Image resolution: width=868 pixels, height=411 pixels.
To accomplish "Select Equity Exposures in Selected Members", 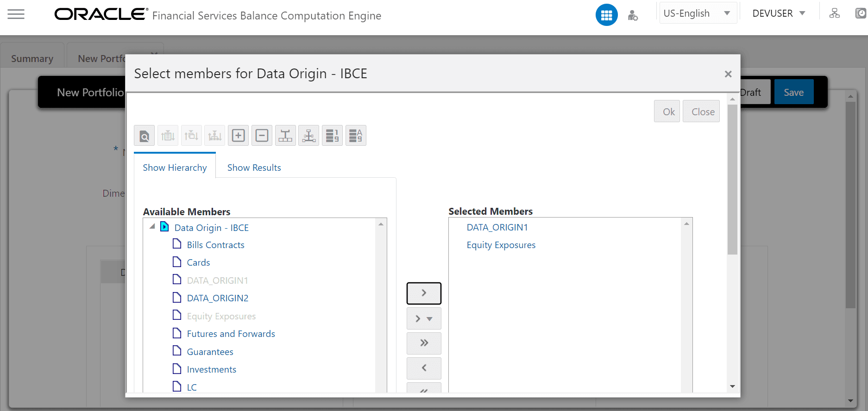I will (501, 245).
